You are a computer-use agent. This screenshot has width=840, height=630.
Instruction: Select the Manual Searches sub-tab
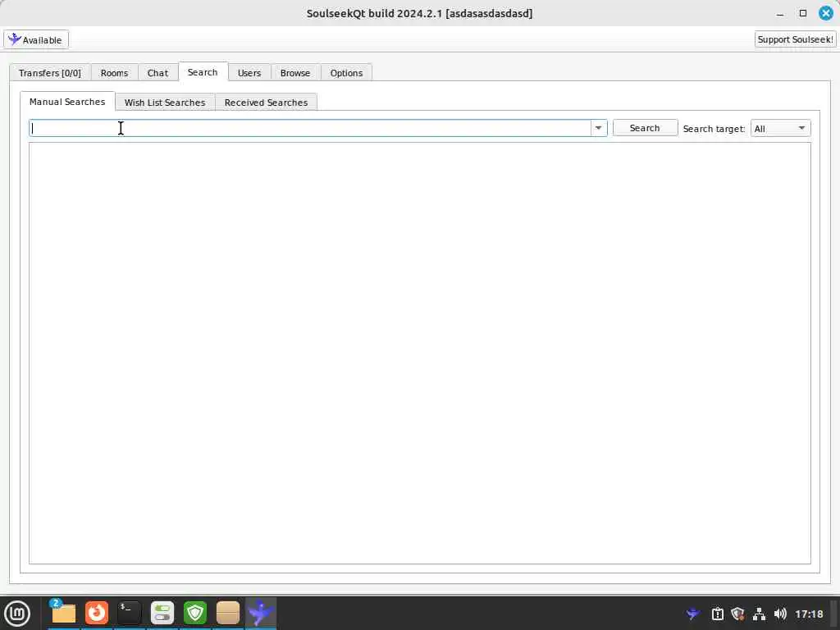click(67, 101)
